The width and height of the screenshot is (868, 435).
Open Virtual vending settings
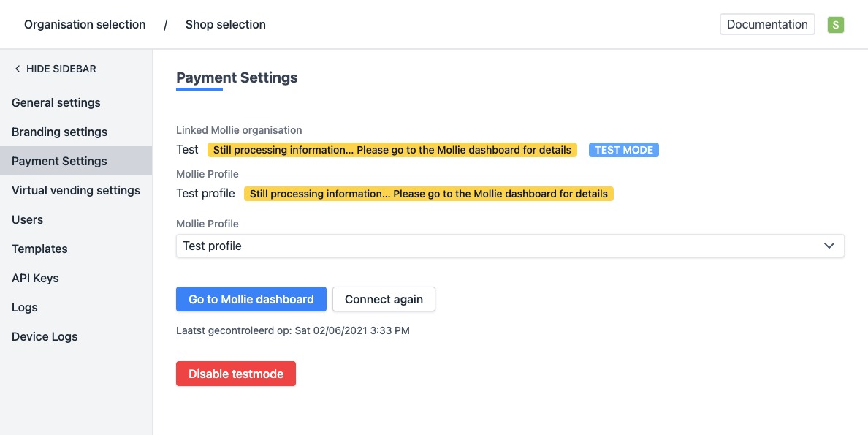[76, 190]
